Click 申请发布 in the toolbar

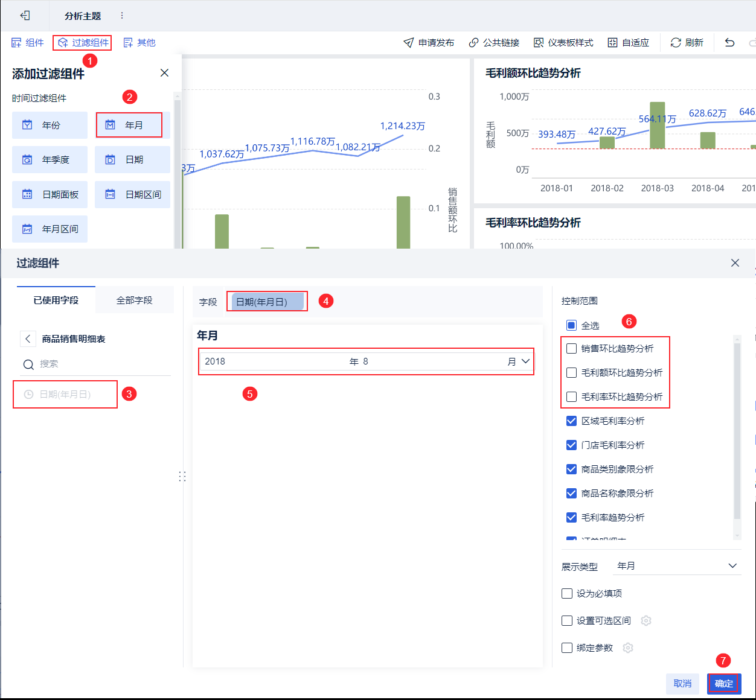pyautogui.click(x=429, y=43)
